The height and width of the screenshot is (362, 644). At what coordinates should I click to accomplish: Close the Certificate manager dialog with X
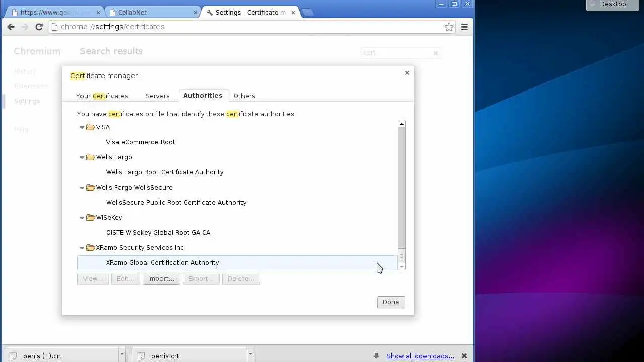[x=407, y=73]
